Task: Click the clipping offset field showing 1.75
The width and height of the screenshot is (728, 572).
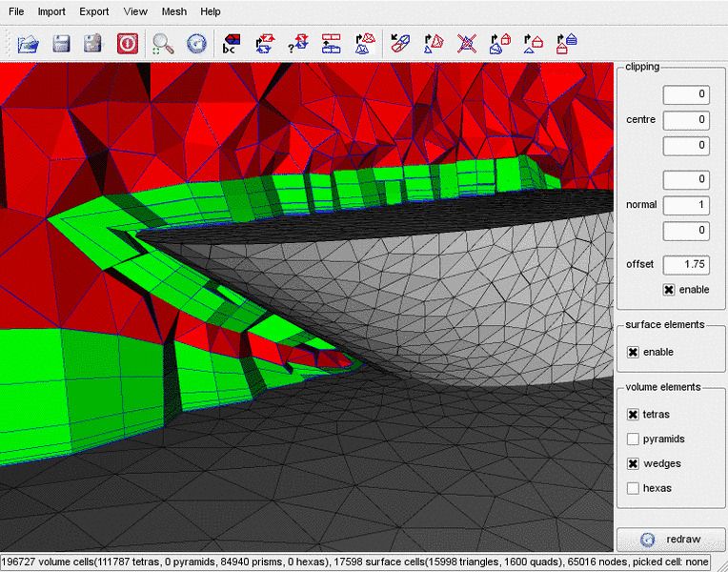Action: (x=686, y=264)
